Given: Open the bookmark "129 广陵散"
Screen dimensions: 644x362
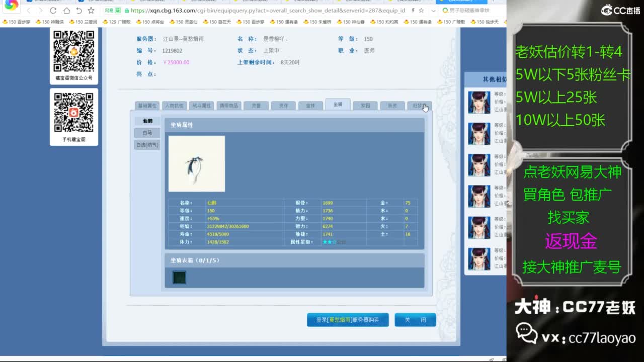Looking at the screenshot, I should tap(116, 22).
